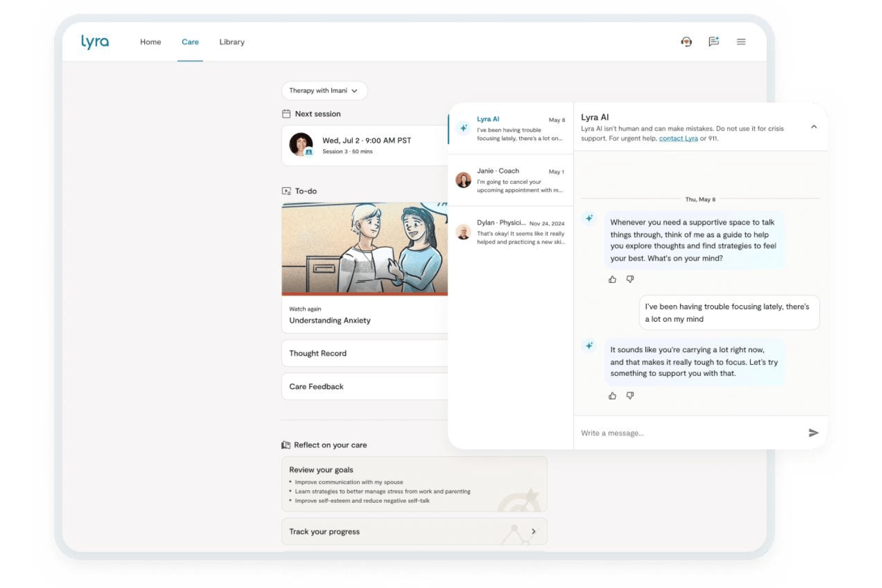This screenshot has width=882, height=588.
Task: Click the 'Learn strategies to better manage stress' goal
Action: [383, 491]
